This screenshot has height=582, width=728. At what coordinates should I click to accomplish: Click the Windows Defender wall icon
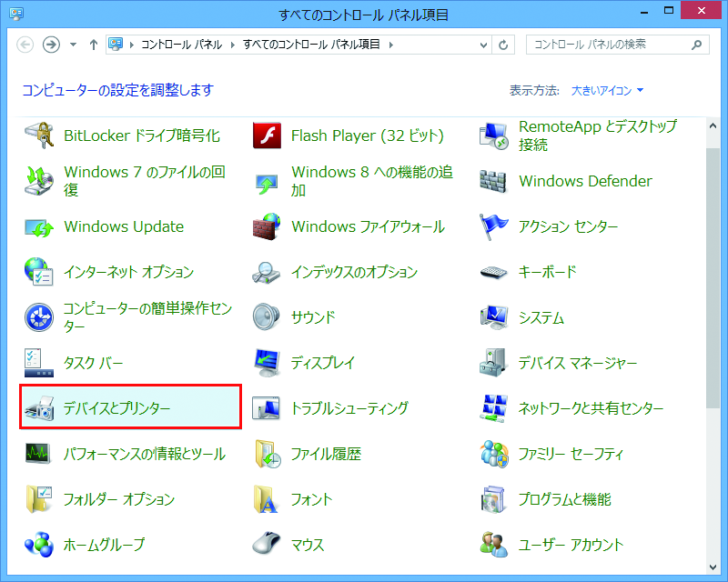point(494,181)
